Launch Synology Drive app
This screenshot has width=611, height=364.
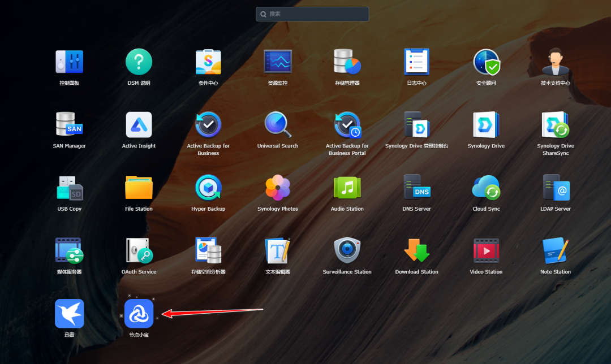pyautogui.click(x=486, y=124)
